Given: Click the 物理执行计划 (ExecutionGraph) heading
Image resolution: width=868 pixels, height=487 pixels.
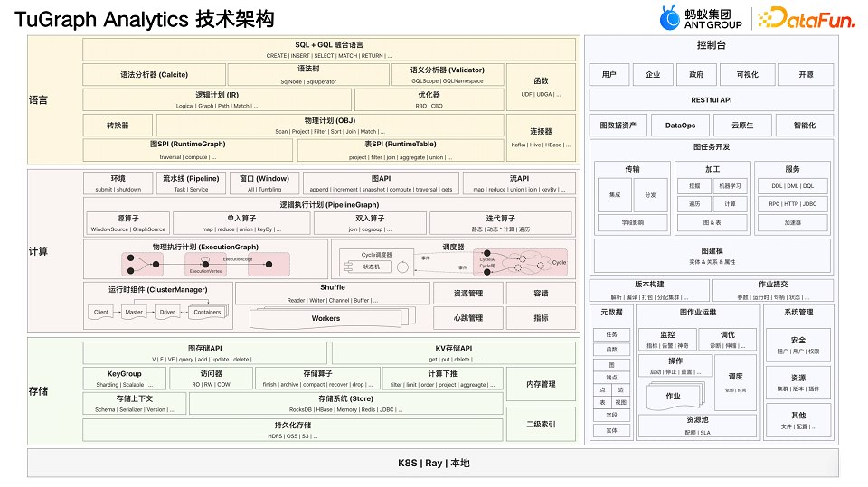Looking at the screenshot, I should click(x=205, y=247).
